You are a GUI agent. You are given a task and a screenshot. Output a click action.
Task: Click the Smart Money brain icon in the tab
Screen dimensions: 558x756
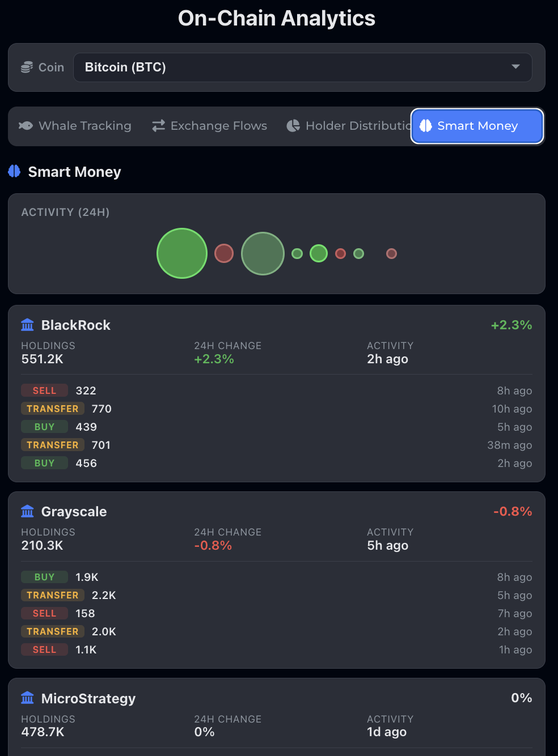(x=425, y=126)
